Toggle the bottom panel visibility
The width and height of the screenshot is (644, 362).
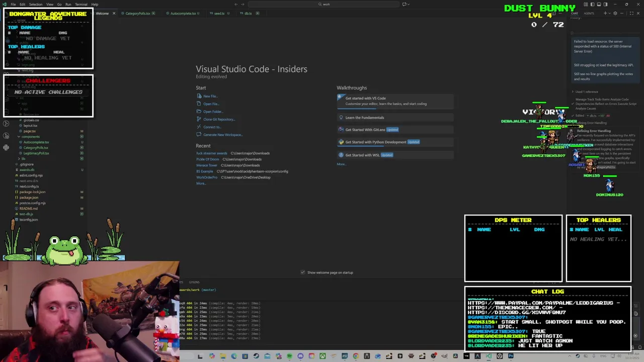tap(599, 4)
